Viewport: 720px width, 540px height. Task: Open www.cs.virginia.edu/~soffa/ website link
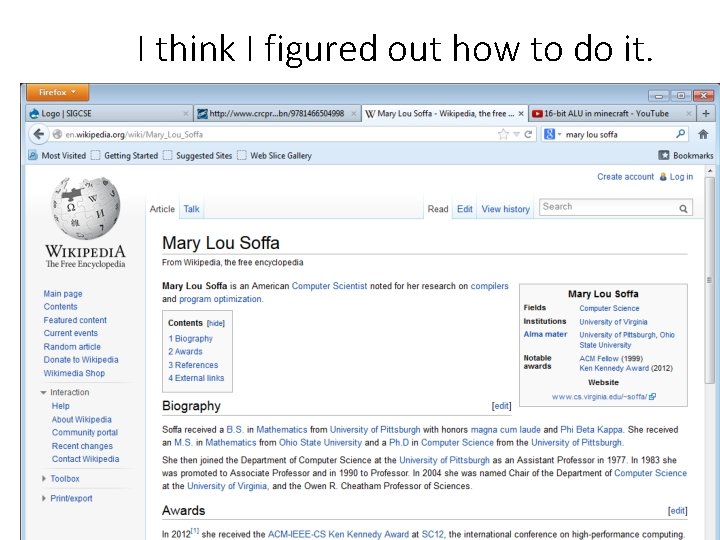pyautogui.click(x=599, y=396)
